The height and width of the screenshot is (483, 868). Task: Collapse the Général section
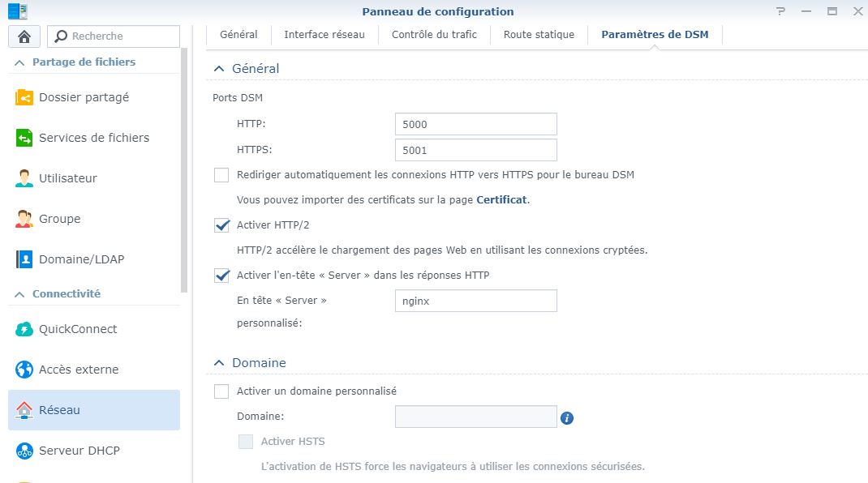point(218,70)
